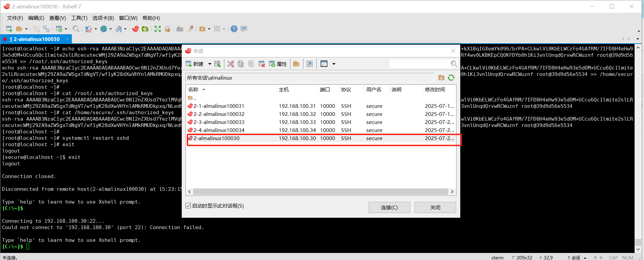Sort by 主机 column header

[x=297, y=89]
